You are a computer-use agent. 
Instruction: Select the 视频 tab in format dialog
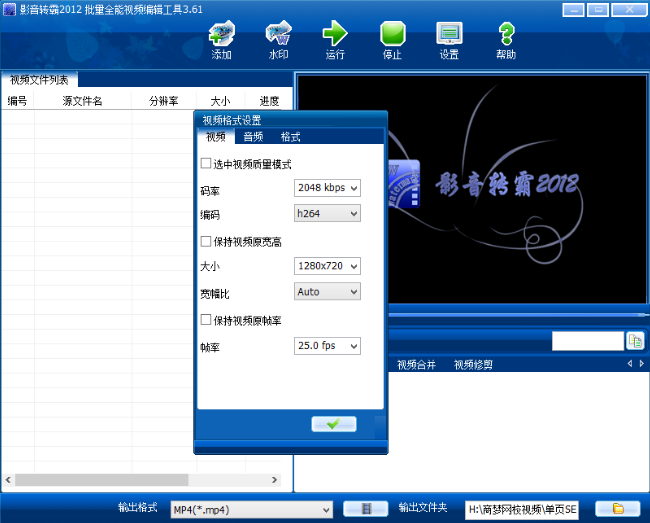point(216,137)
